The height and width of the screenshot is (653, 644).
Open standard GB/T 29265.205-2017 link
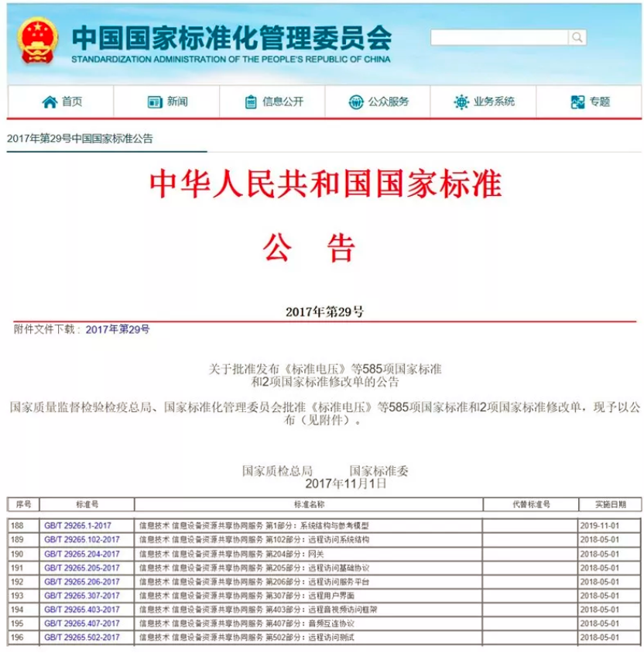pos(82,568)
